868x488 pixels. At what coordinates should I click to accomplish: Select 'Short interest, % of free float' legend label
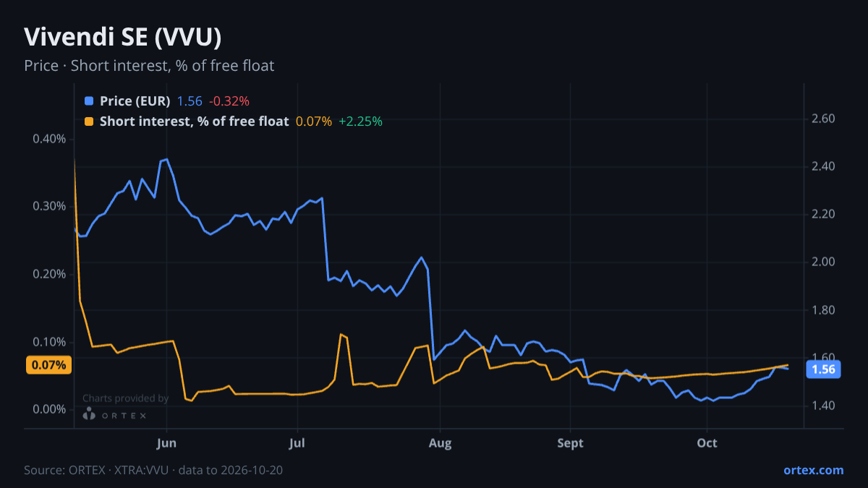[x=194, y=121]
